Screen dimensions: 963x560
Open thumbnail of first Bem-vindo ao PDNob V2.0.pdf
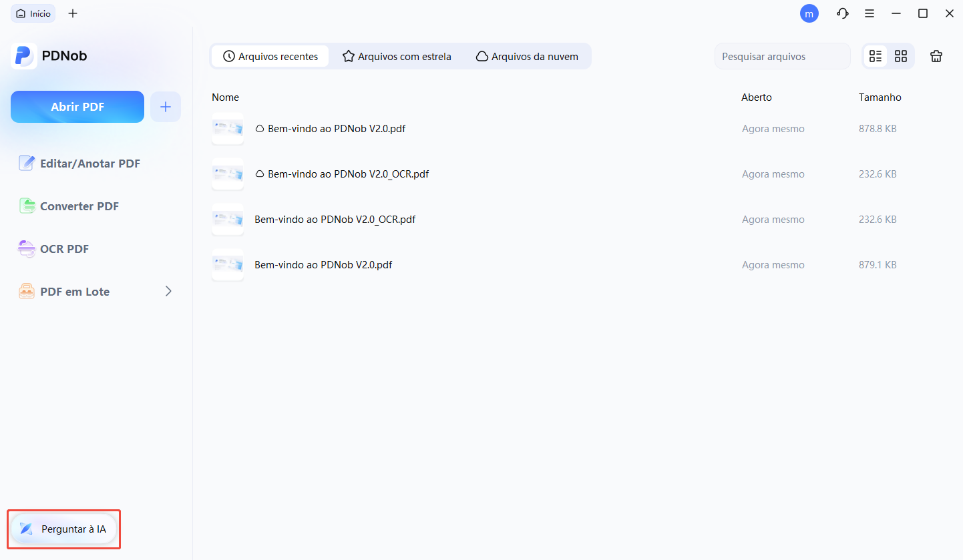pyautogui.click(x=228, y=129)
